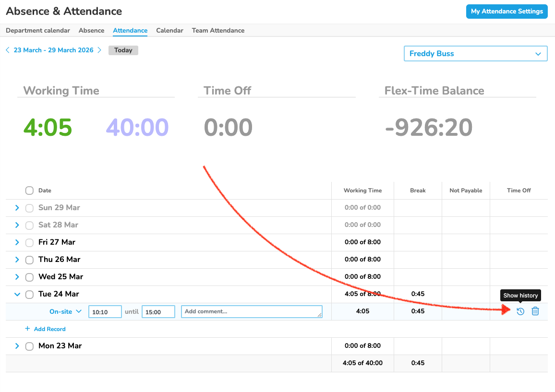The width and height of the screenshot is (555, 392).
Task: Select the Tue 24 Mar row checkbox
Action: point(29,294)
